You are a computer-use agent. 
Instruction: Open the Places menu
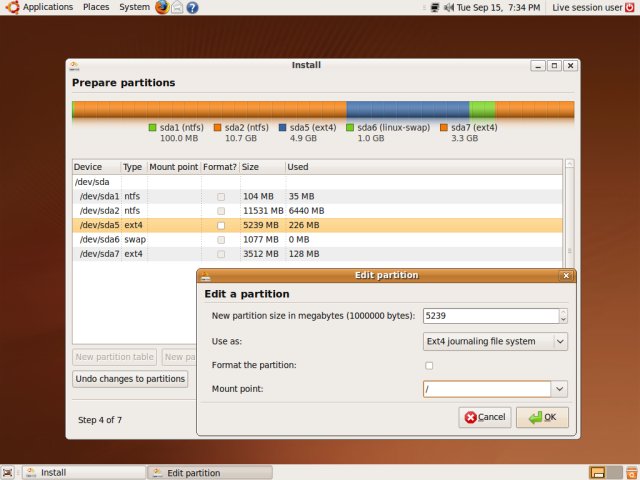(x=96, y=7)
